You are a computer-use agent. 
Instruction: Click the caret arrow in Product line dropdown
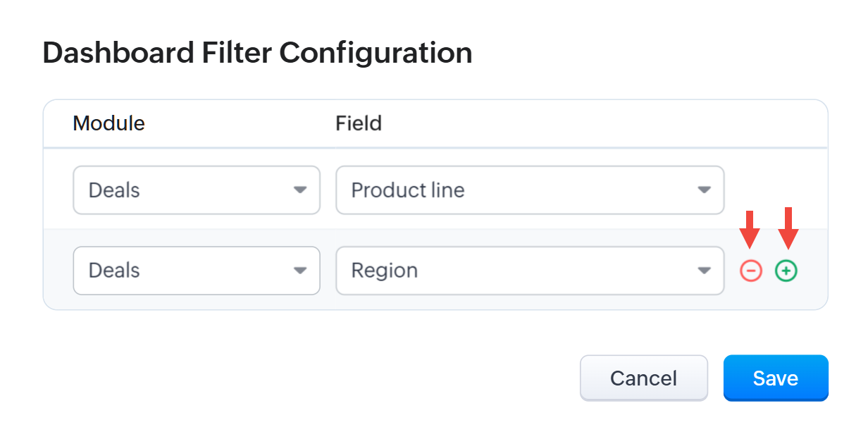tap(703, 190)
